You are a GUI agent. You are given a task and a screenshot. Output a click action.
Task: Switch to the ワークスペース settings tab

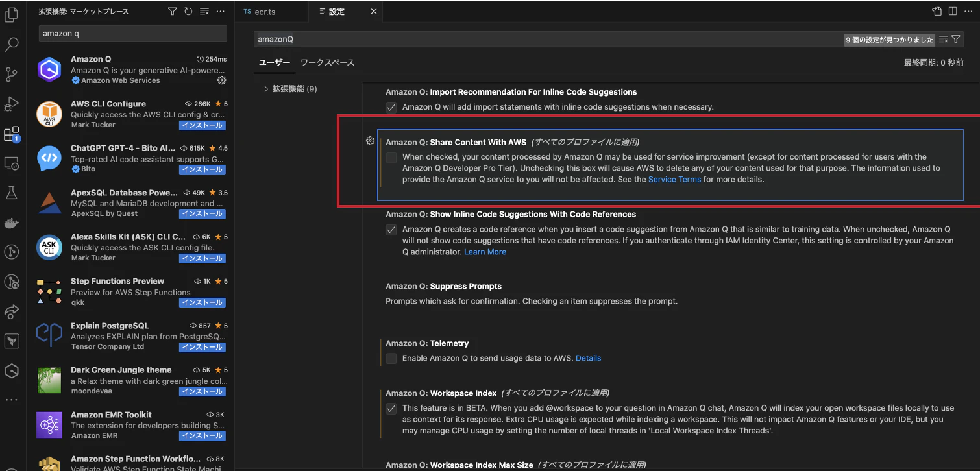click(327, 62)
